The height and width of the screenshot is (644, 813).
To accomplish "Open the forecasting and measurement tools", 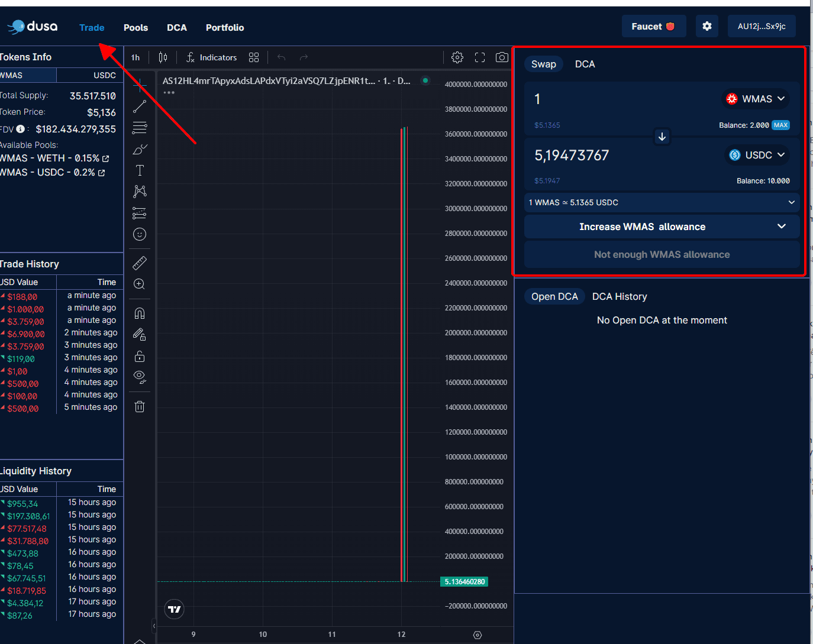I will pyautogui.click(x=140, y=213).
